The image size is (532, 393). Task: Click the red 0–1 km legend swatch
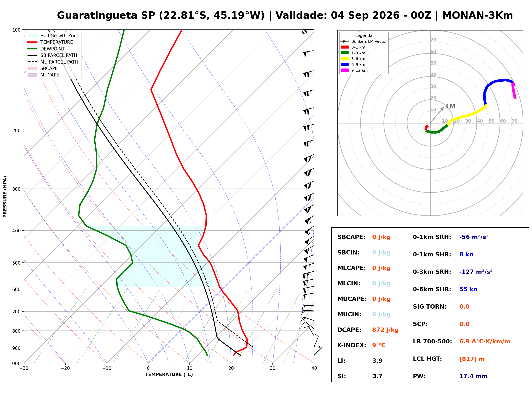(344, 47)
